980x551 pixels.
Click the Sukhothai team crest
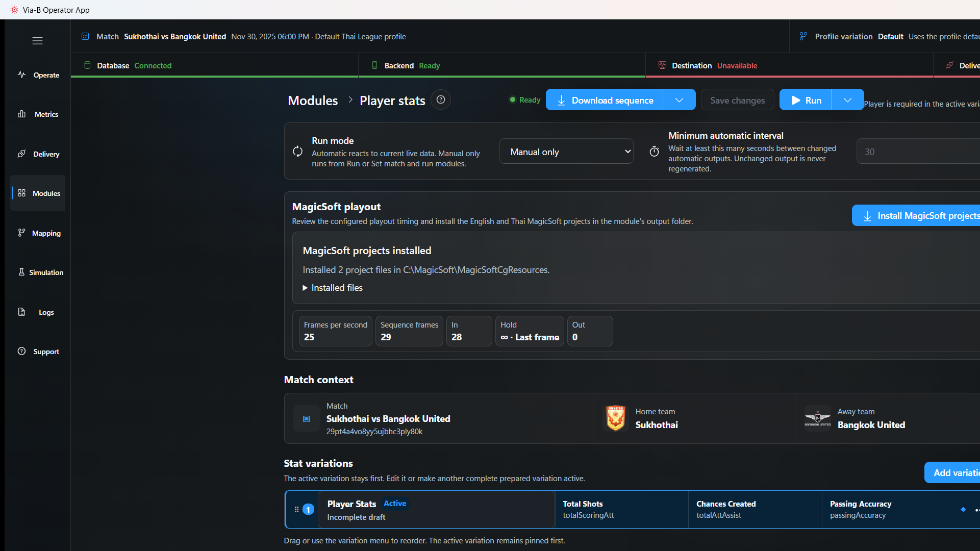[x=616, y=418]
